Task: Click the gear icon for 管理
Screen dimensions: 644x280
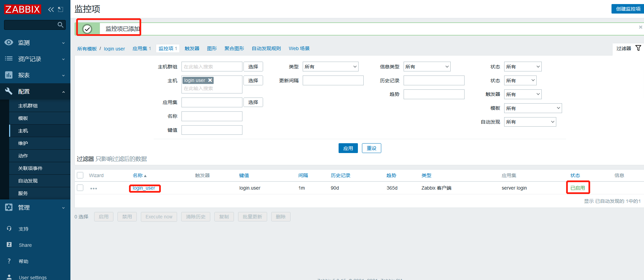Action: (x=9, y=207)
